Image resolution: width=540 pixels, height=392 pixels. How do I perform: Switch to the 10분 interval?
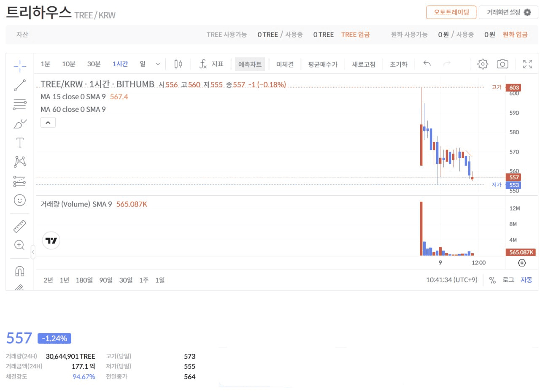tap(68, 64)
